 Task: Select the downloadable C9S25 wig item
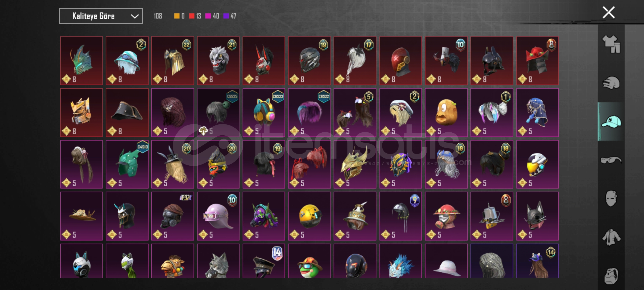[x=218, y=113]
